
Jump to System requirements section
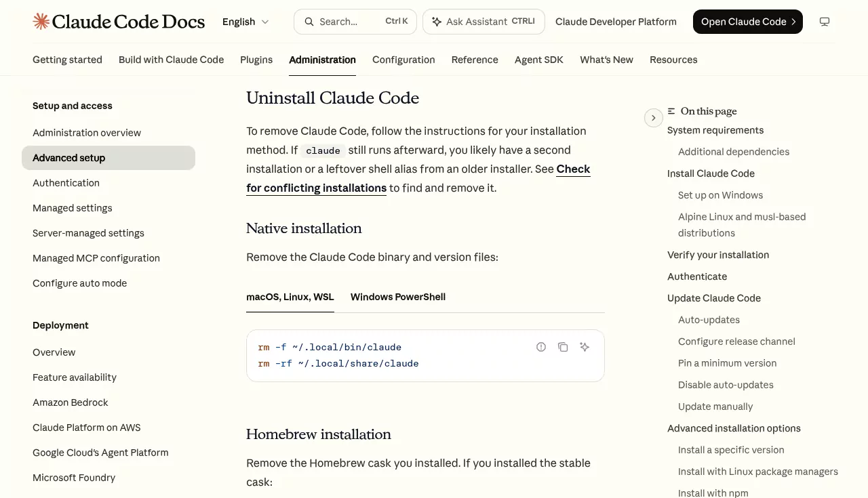pyautogui.click(x=715, y=130)
